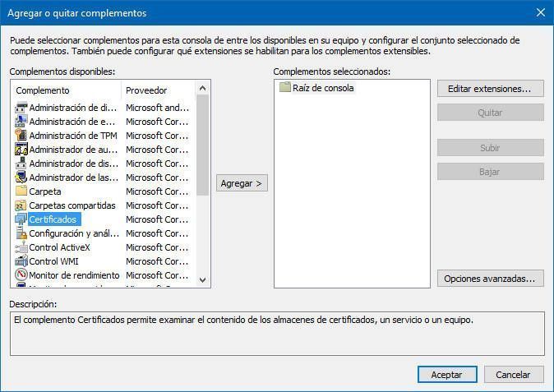Image resolution: width=554 pixels, height=392 pixels.
Task: Click the Bajar button
Action: coord(490,172)
